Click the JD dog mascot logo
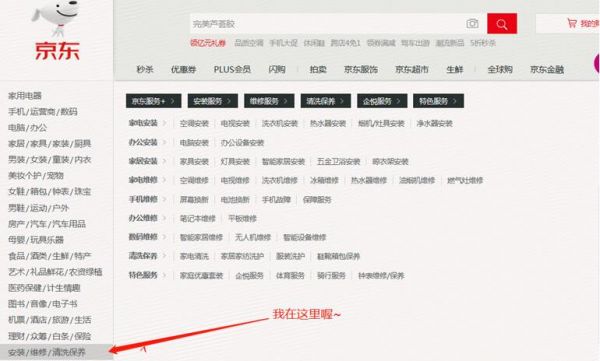The height and width of the screenshot is (361, 600). click(x=56, y=18)
